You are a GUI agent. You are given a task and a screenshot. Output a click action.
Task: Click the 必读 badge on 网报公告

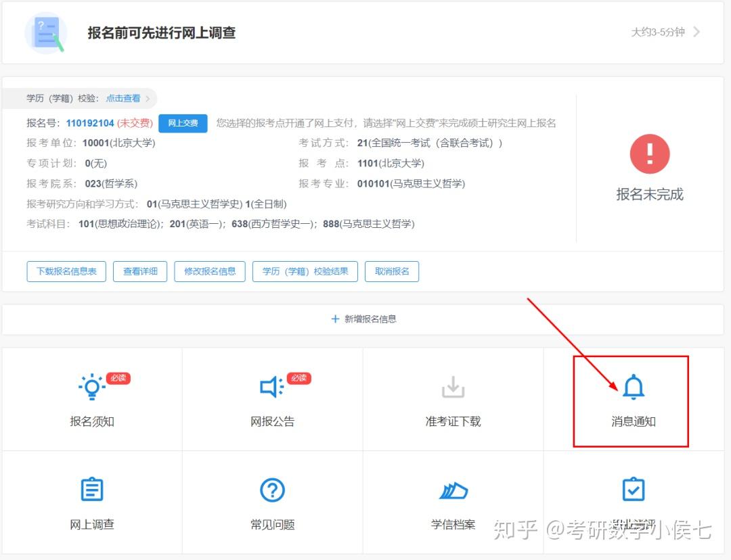[298, 379]
